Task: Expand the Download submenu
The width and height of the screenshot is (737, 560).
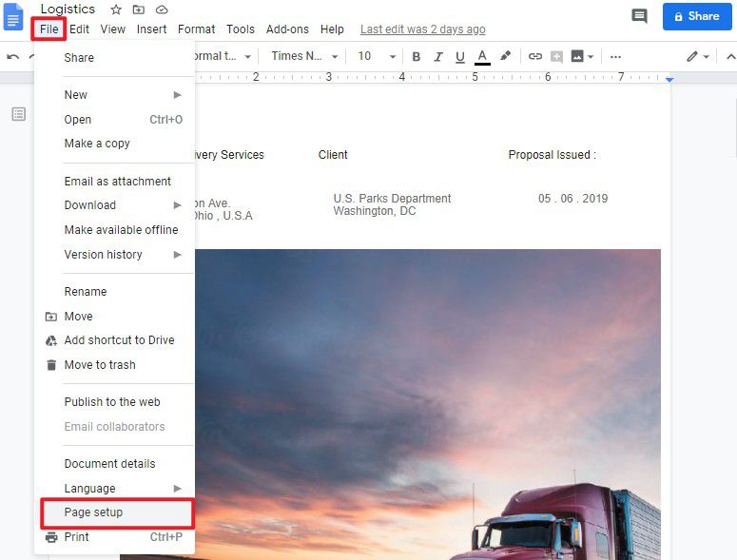Action: point(114,205)
